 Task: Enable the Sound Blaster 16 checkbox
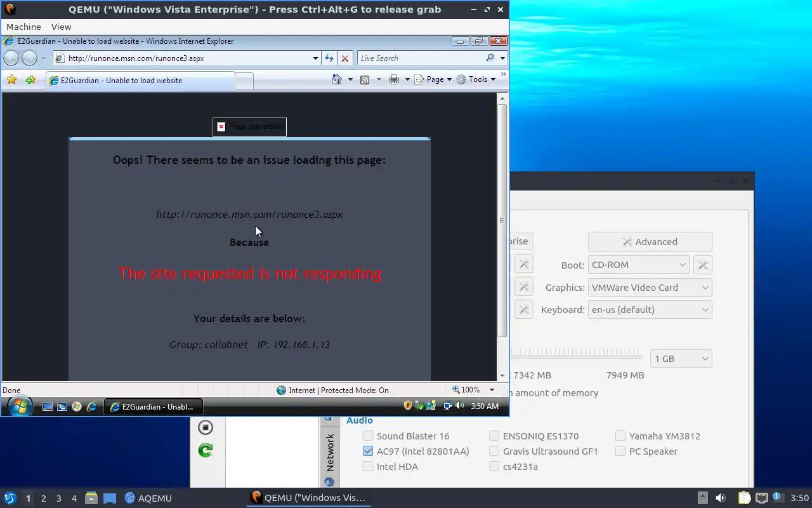(368, 436)
